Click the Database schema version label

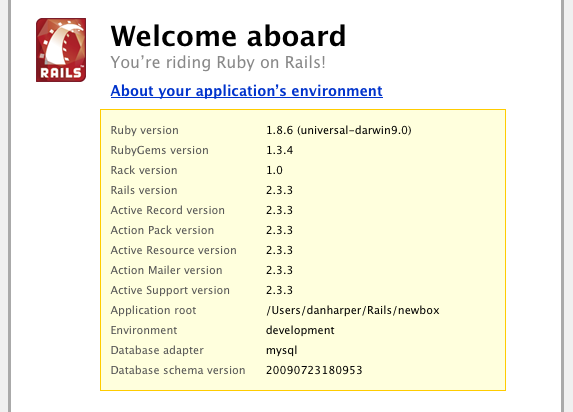(178, 370)
